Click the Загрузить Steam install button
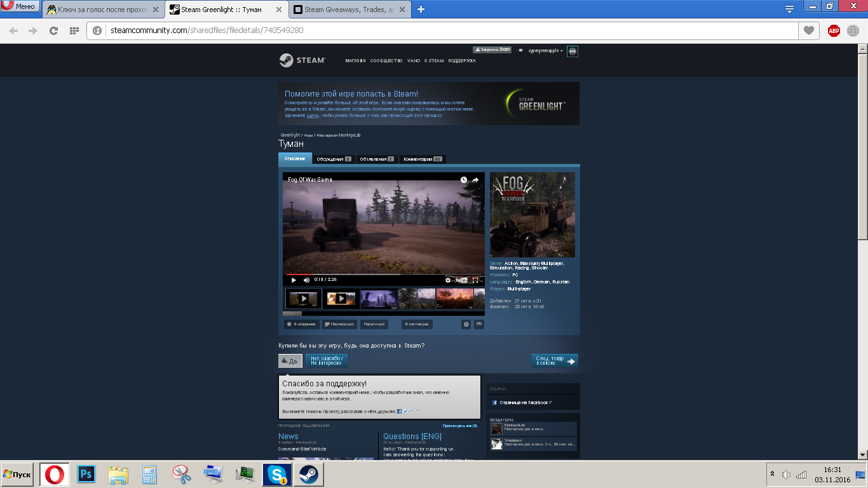 [492, 49]
